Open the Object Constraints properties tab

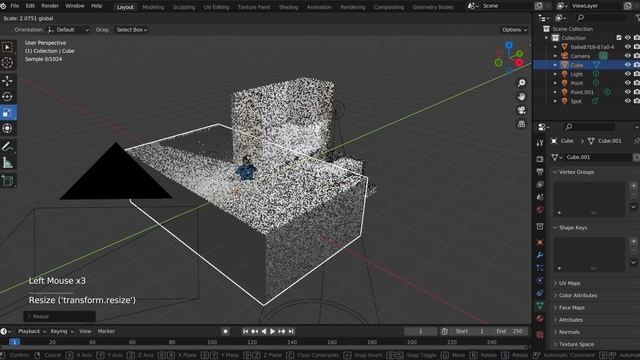(x=540, y=293)
